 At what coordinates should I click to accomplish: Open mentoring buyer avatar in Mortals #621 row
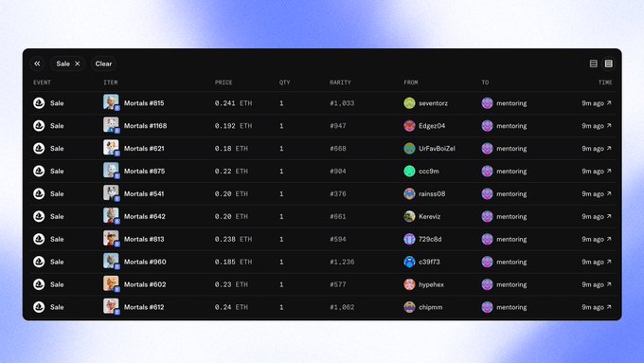[x=487, y=149]
